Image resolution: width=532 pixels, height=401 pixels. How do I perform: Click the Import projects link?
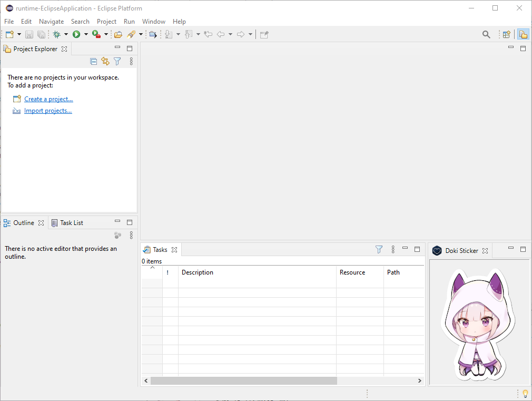click(x=48, y=110)
